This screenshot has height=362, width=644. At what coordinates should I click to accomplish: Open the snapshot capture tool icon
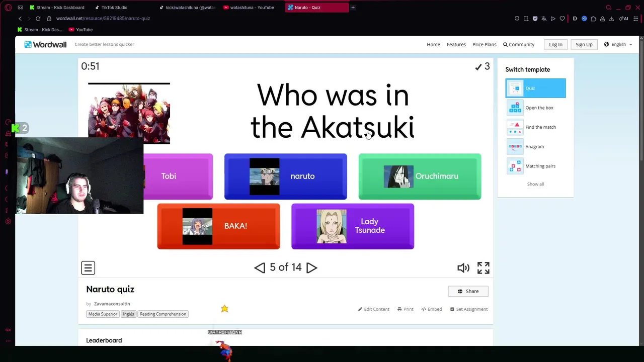click(x=526, y=19)
